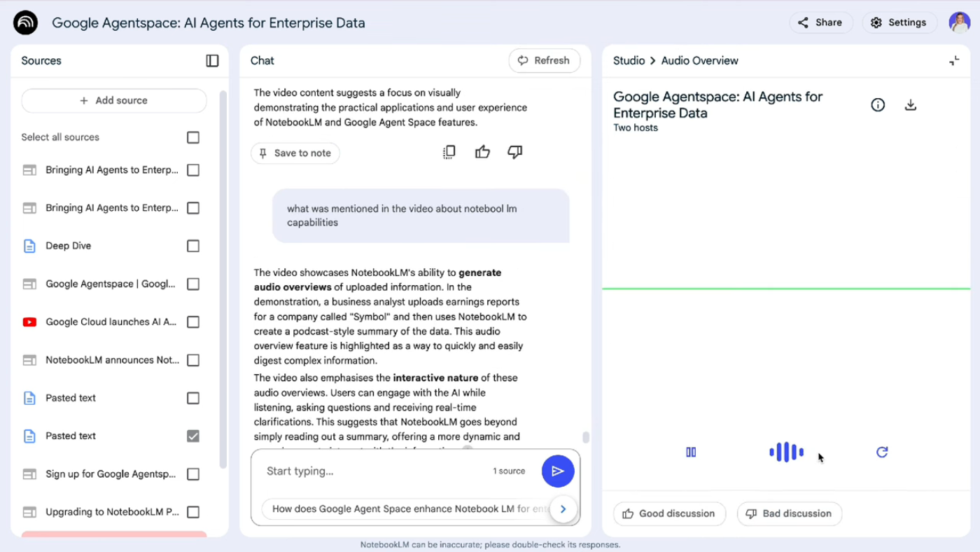Send the chat message
This screenshot has height=552, width=980.
[558, 471]
